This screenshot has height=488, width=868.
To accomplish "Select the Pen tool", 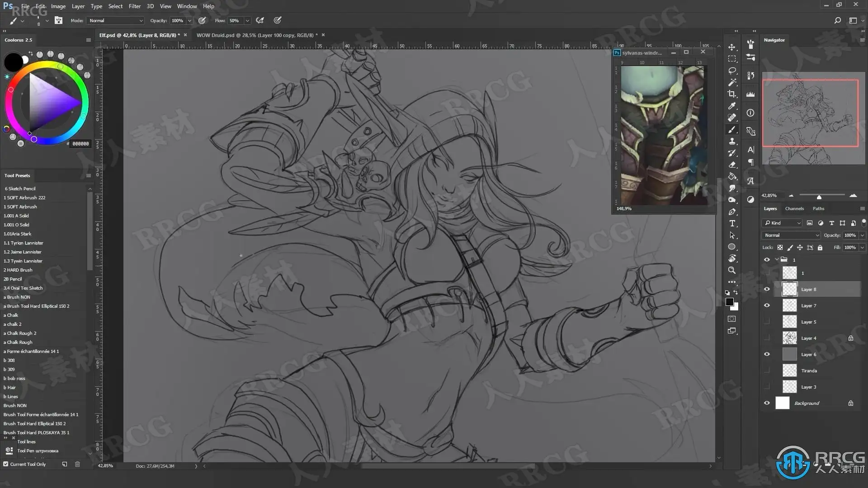I will click(x=732, y=211).
